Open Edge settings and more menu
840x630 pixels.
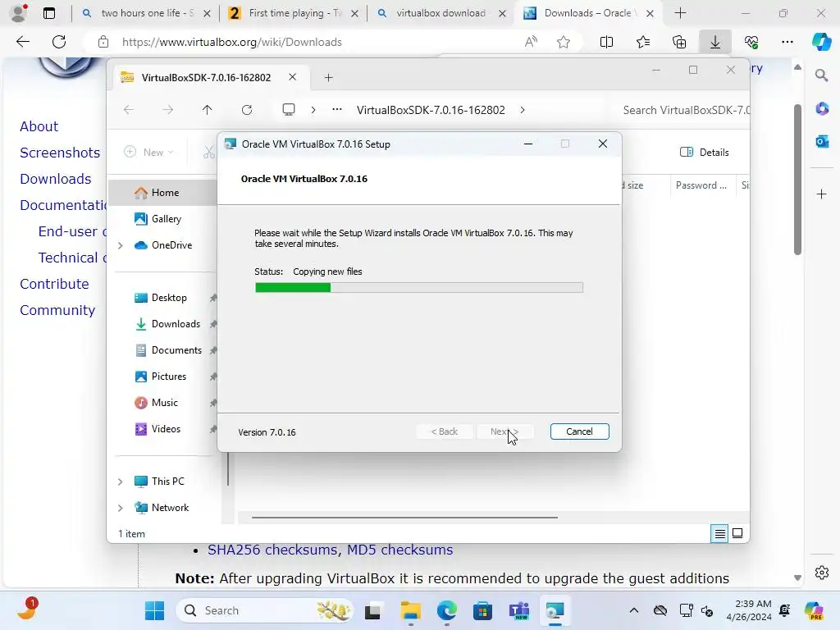pos(787,42)
